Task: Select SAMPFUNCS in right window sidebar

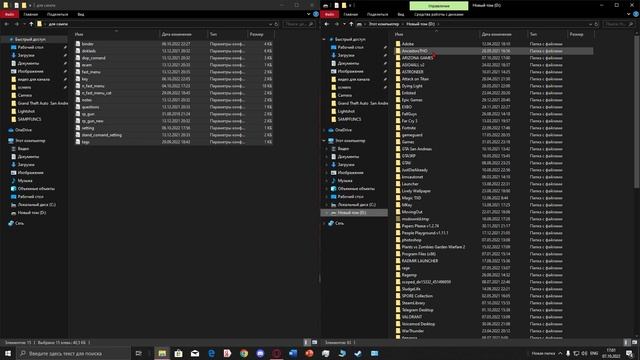Action: (x=349, y=119)
